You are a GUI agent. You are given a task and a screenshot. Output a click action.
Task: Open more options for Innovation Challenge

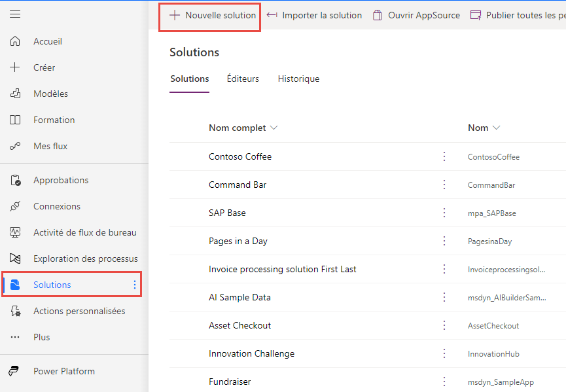click(x=444, y=353)
